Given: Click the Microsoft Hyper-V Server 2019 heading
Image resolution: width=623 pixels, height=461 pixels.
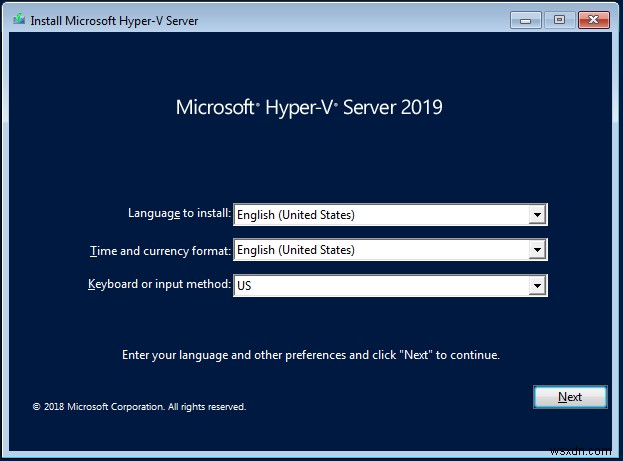Looking at the screenshot, I should coord(310,107).
